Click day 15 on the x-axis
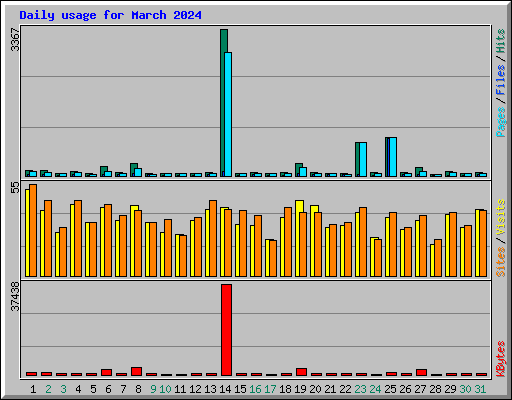 (240, 389)
